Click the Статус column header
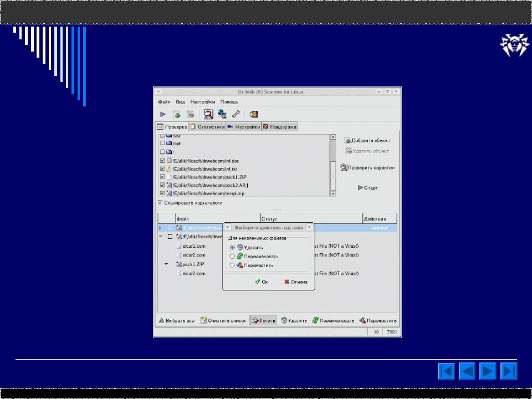 pos(311,219)
